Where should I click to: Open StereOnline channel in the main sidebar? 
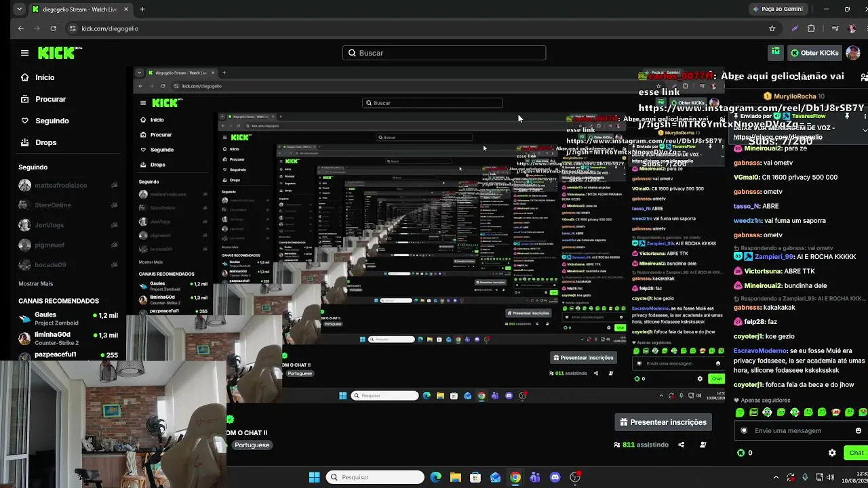pos(68,205)
